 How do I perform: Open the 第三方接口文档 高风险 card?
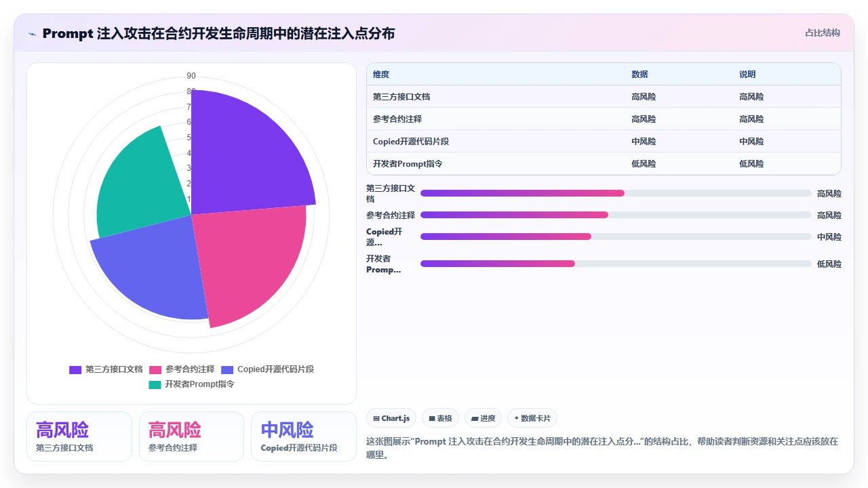79,436
